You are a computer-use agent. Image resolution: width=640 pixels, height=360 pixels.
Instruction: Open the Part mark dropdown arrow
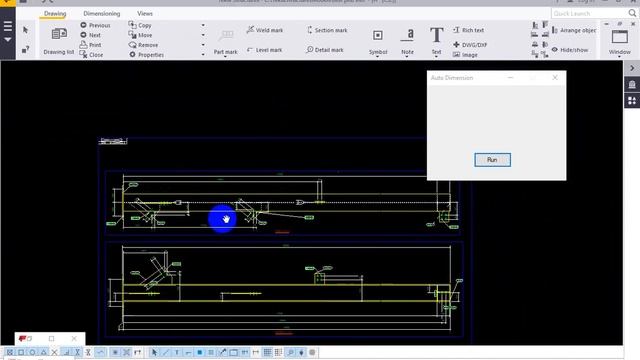click(225, 57)
